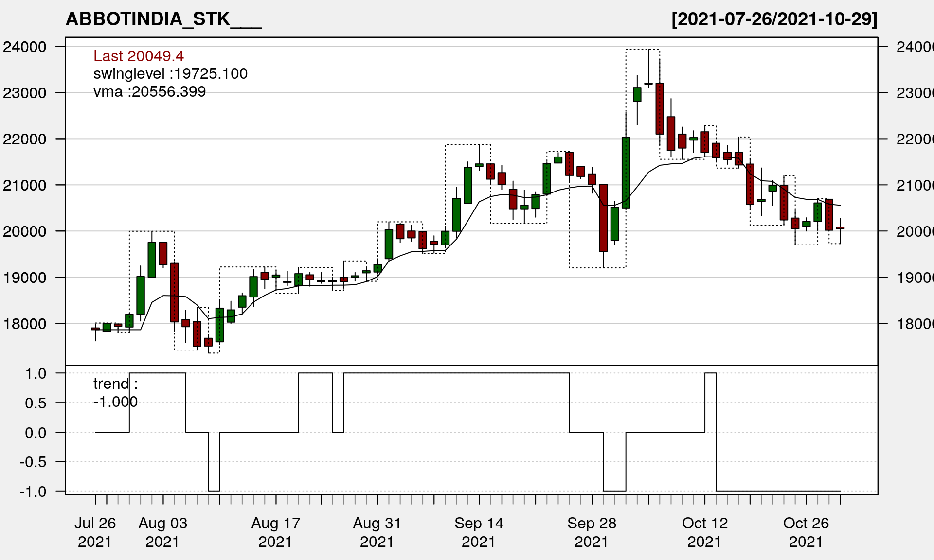Click the ABBOTINDIA_STK chart title
The width and height of the screenshot is (934, 560).
point(163,19)
